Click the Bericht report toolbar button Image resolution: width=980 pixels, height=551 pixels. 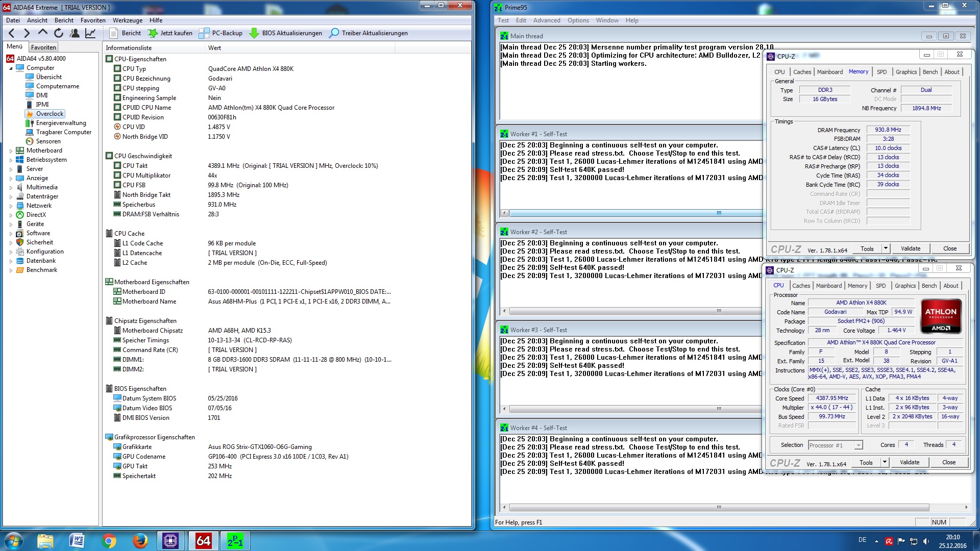tap(126, 33)
